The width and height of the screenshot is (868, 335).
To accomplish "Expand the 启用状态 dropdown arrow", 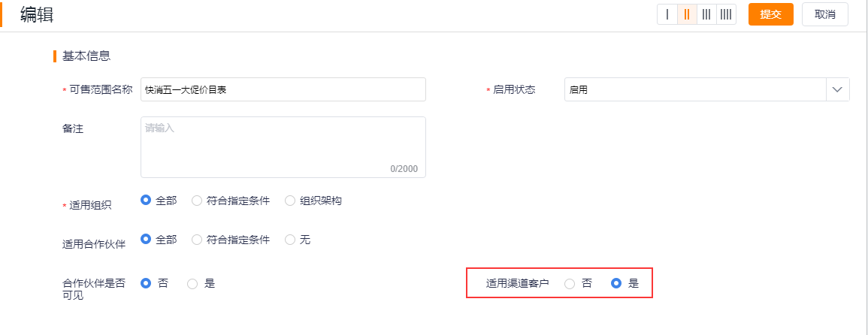I will (837, 89).
